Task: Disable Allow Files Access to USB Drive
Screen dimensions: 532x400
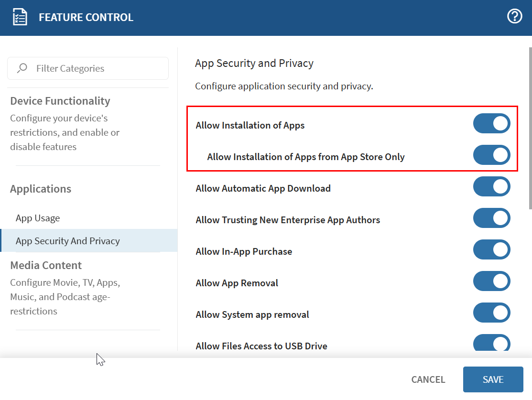Action: [491, 343]
